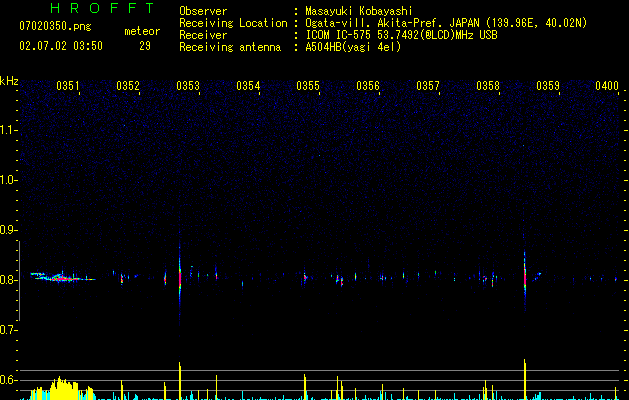Click time marker 0356
Viewport: 629px width, 400px height.
pos(368,86)
